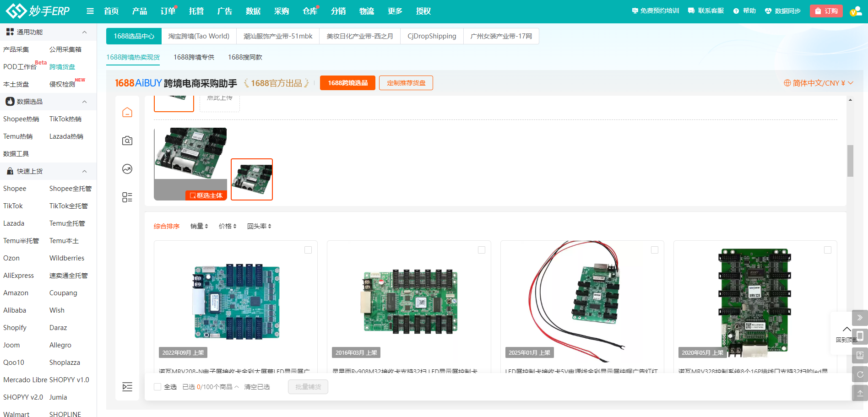This screenshot has width=868, height=417.
Task: Click the red 订购 purchase button
Action: 826,11
